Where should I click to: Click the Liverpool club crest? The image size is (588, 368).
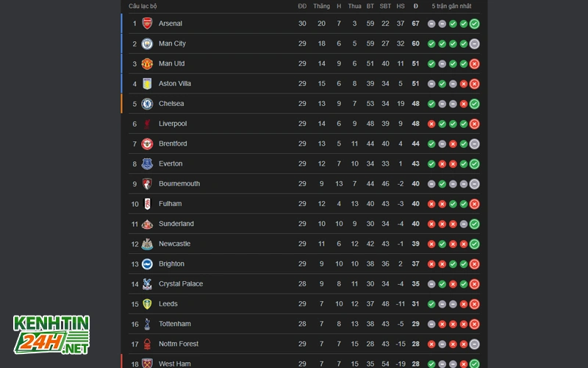pos(147,124)
